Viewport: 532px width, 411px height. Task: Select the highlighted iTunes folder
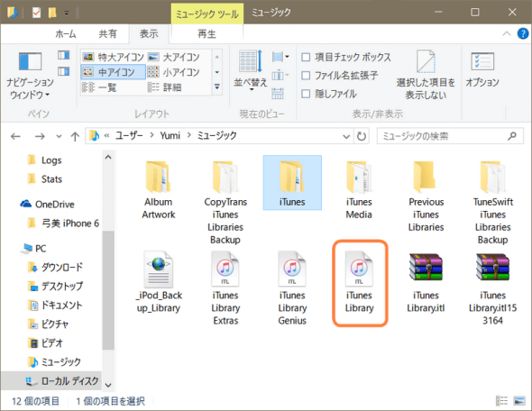tap(292, 183)
